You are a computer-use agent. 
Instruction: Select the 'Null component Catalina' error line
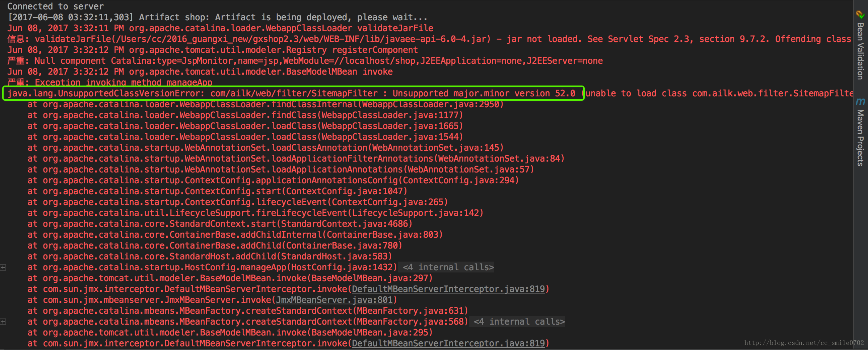[305, 61]
